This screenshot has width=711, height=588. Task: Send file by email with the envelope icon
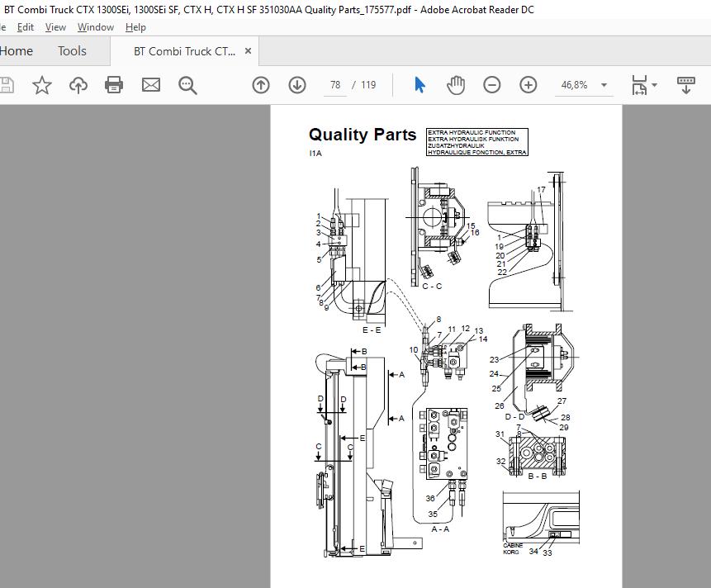click(151, 85)
